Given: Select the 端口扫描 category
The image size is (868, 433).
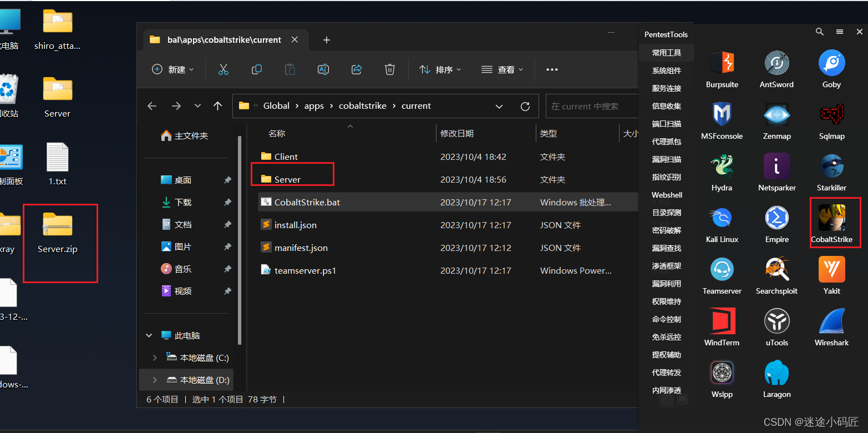Looking at the screenshot, I should coord(666,123).
